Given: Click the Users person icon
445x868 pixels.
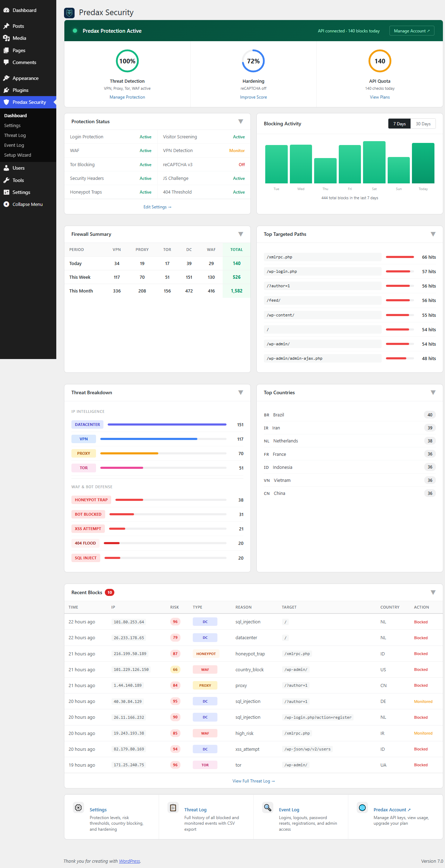Looking at the screenshot, I should (x=6, y=168).
